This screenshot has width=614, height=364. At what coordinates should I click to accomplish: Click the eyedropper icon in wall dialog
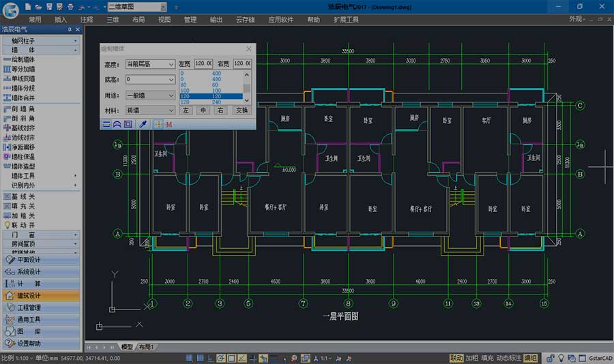pos(143,124)
